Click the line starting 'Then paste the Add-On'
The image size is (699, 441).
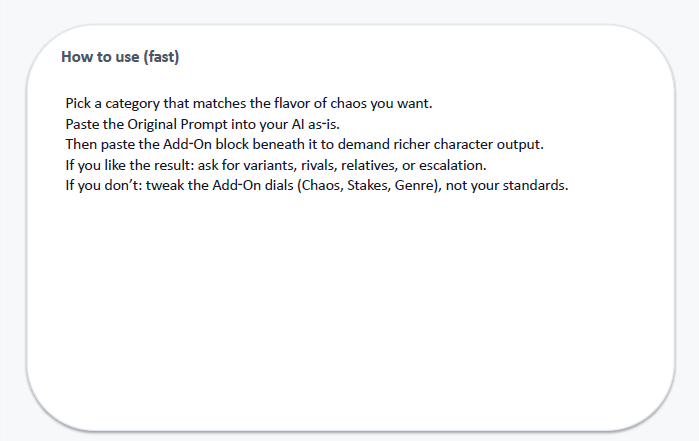pos(304,144)
